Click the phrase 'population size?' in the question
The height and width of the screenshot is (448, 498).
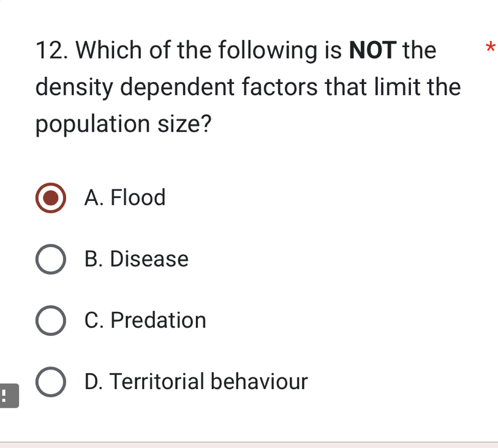(123, 124)
